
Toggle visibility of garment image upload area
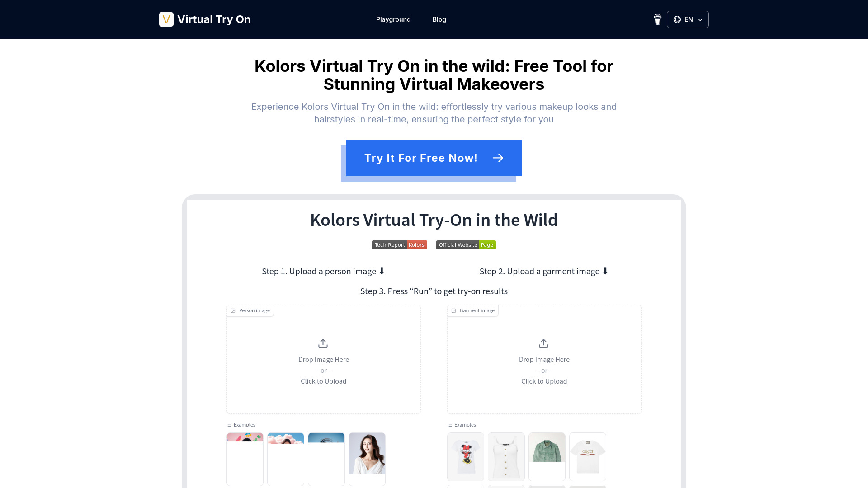[473, 310]
